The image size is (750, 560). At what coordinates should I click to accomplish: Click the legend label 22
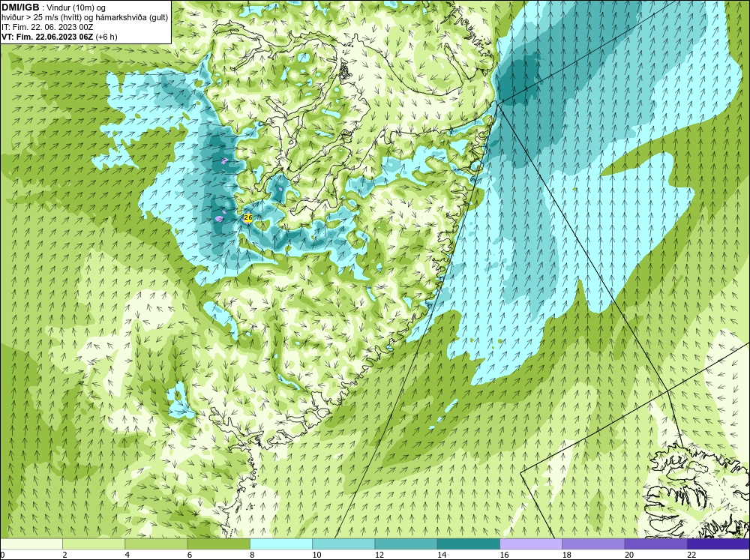[691, 555]
